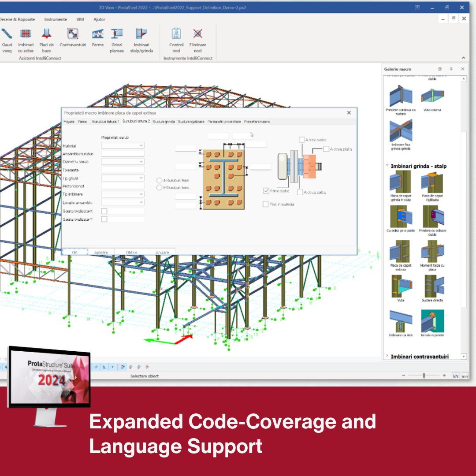476x476 pixels.
Task: Enable the A doua piulita checkbox
Action: 326,149
